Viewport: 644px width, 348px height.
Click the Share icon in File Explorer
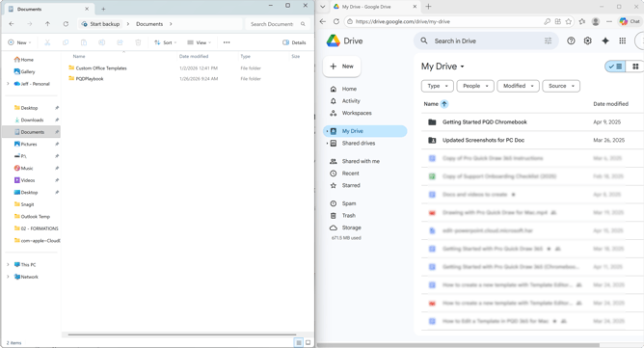(120, 42)
